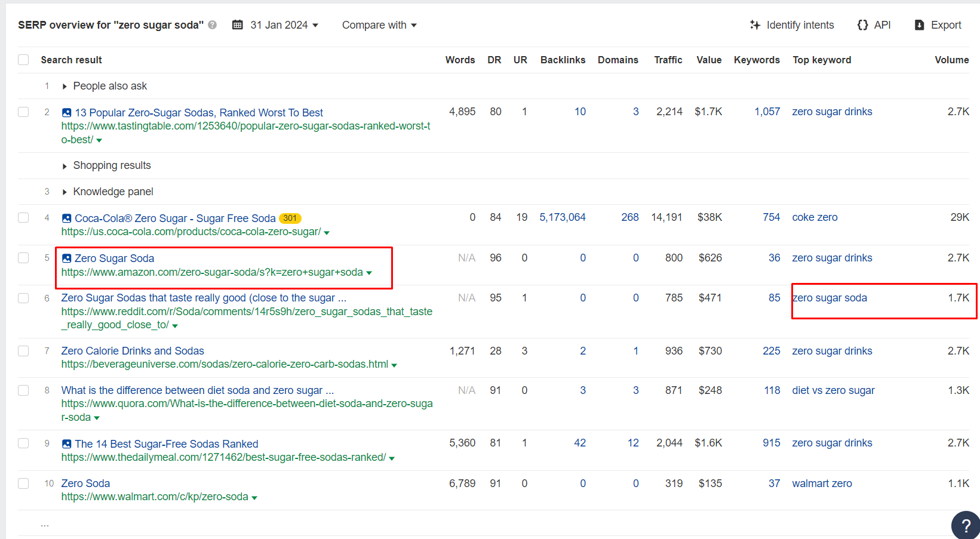Image resolution: width=980 pixels, height=539 pixels.
Task: Click the Identify intents sparkle icon
Action: coord(755,25)
